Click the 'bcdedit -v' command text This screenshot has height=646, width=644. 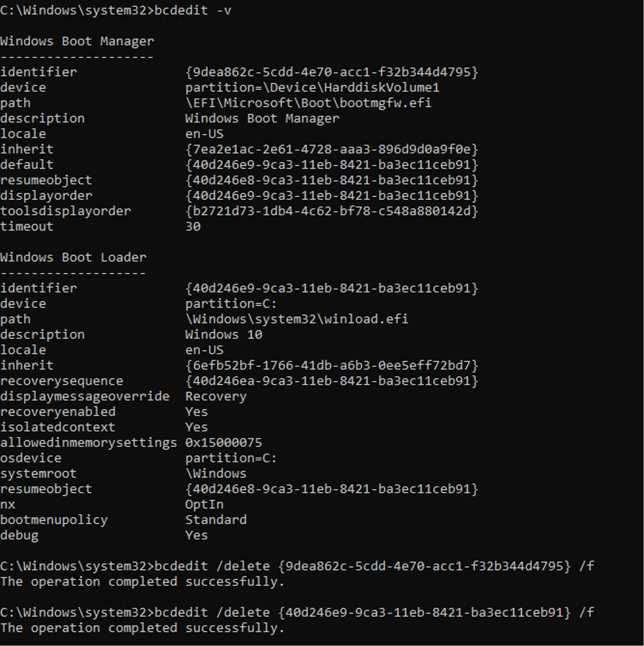(x=193, y=10)
